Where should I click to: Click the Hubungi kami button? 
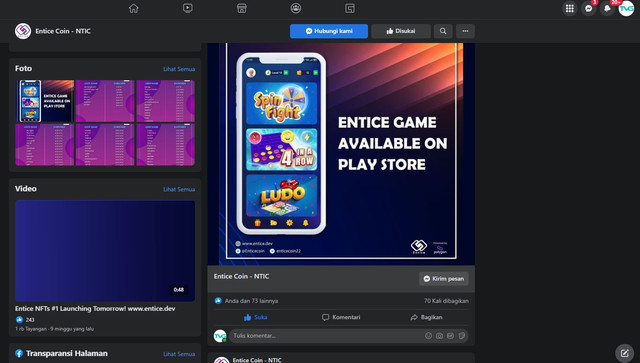click(x=329, y=31)
